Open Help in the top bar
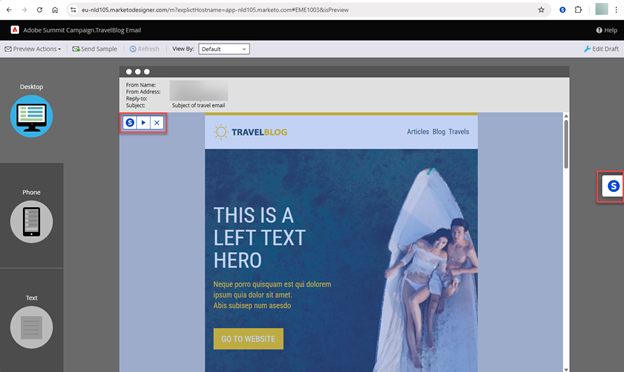 coord(607,30)
